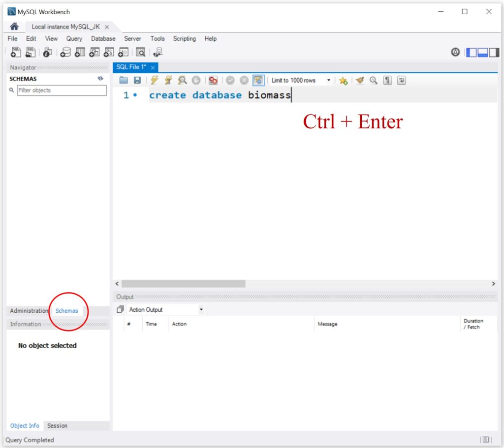
Task: Click the Explain query magnifier-lightning icon
Action: 182,80
